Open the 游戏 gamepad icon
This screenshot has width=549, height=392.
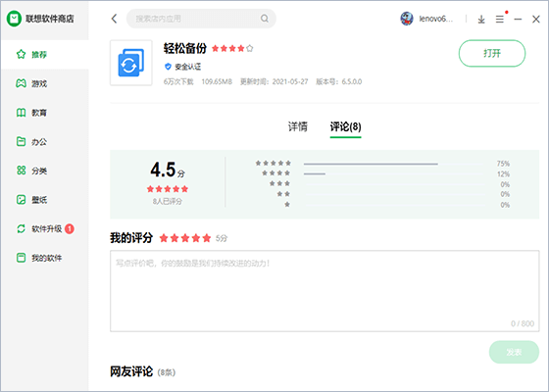21,83
